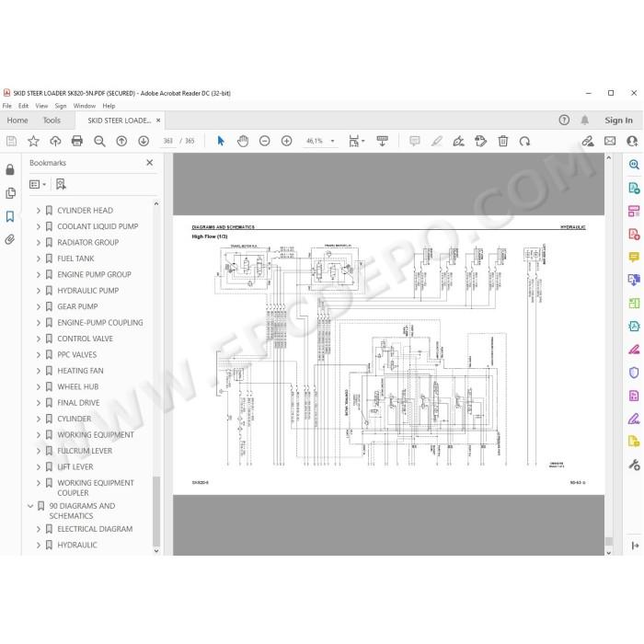Open the View menu
Screen dimensions: 644x644
[x=41, y=106]
